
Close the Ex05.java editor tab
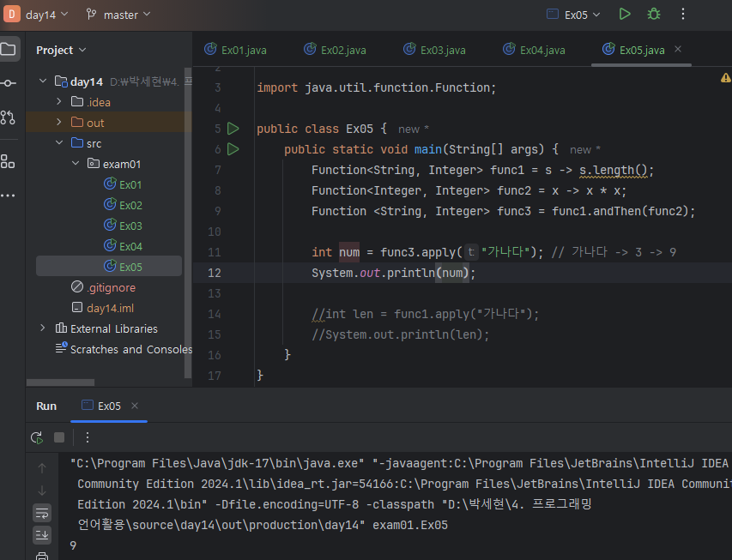tap(678, 49)
